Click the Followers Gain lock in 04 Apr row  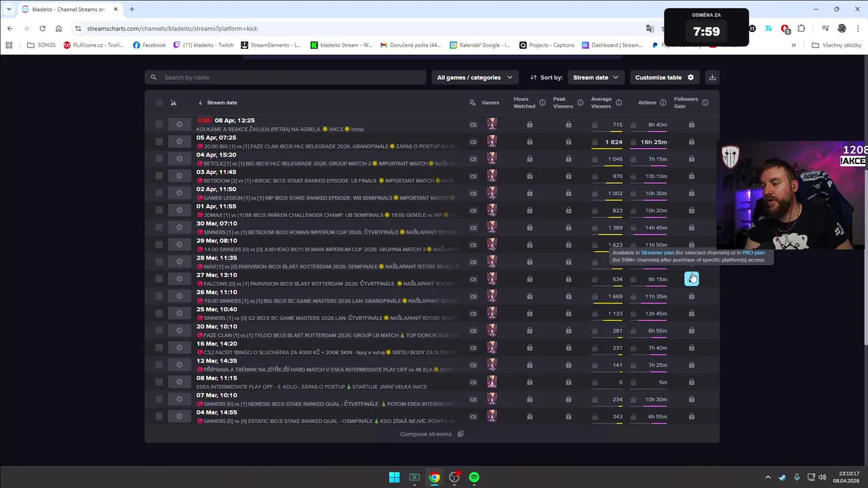[692, 159]
